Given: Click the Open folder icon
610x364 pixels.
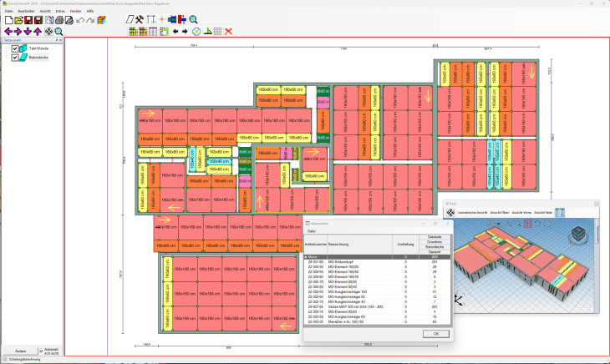Looking at the screenshot, I should (18, 19).
